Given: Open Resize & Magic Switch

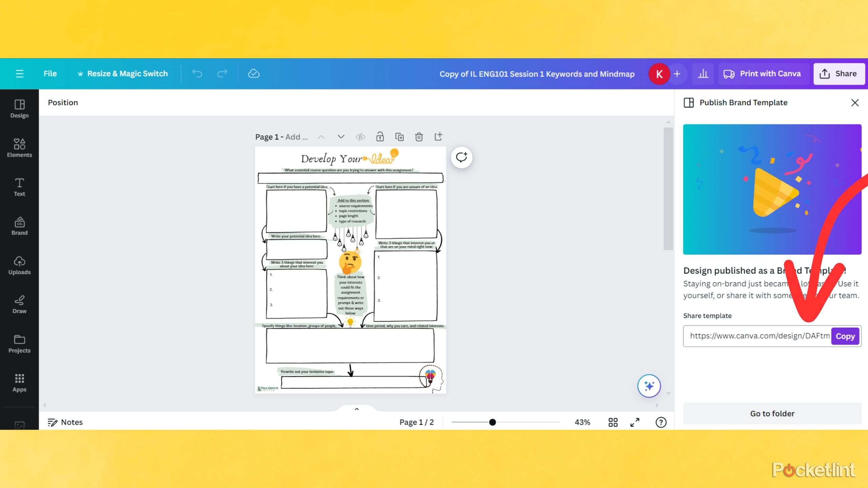Looking at the screenshot, I should point(123,74).
